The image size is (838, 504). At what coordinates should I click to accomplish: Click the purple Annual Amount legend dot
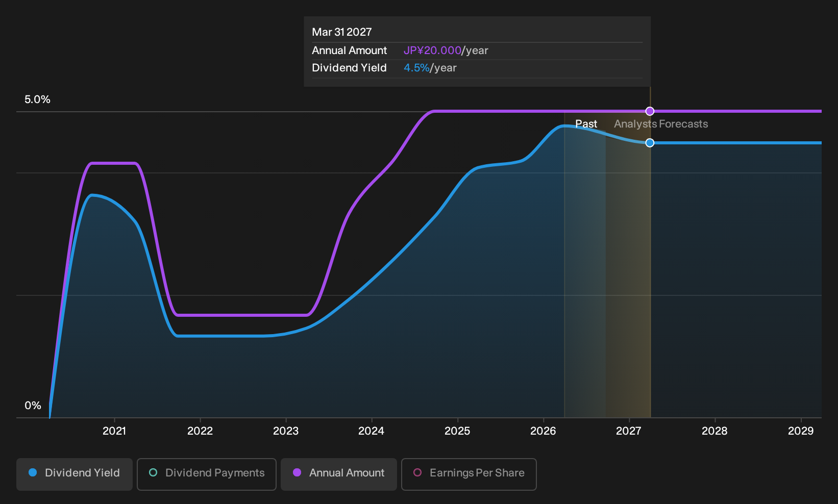tap(297, 472)
